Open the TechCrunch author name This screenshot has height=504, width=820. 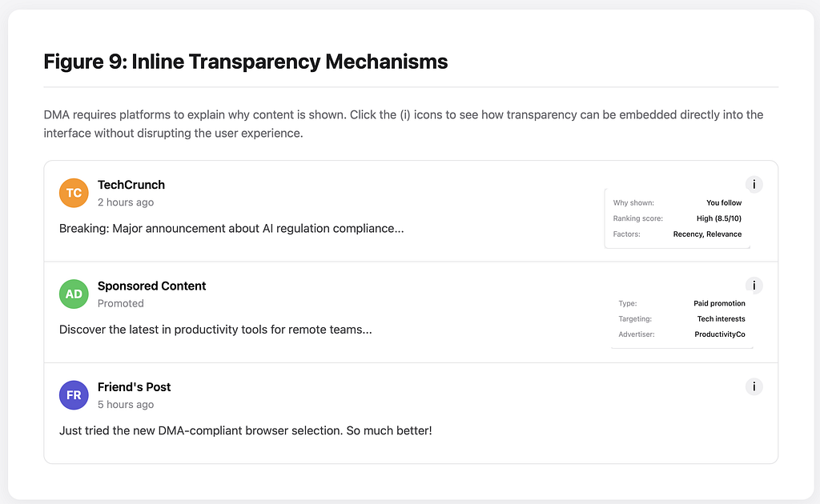(131, 185)
